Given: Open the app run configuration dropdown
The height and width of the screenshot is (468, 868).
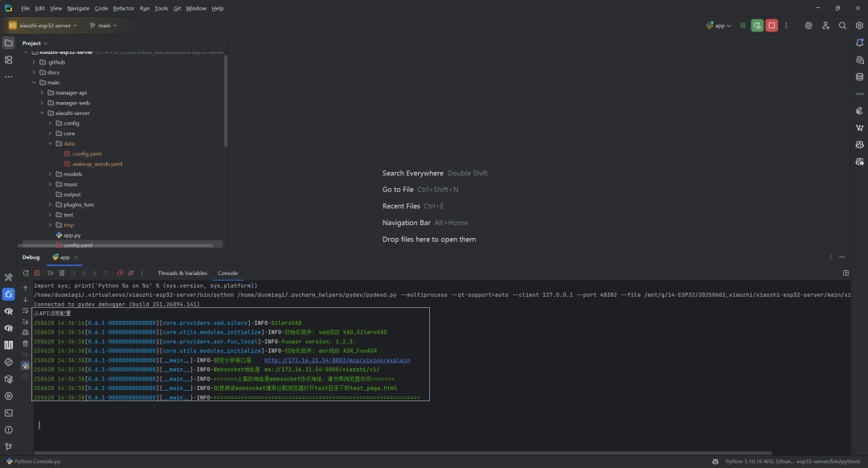Looking at the screenshot, I should [719, 26].
